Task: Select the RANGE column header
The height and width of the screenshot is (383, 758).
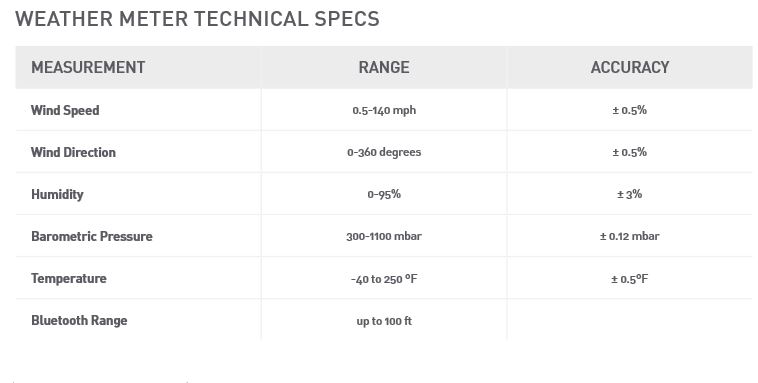Action: (384, 67)
